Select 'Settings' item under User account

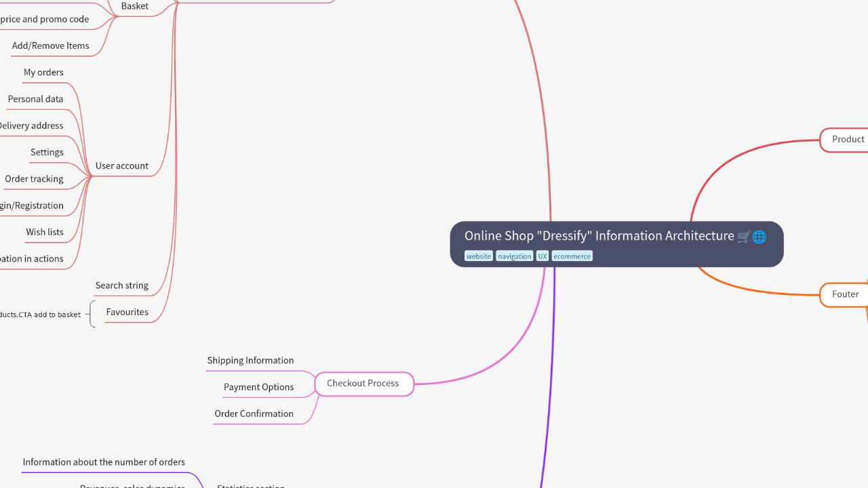click(47, 152)
